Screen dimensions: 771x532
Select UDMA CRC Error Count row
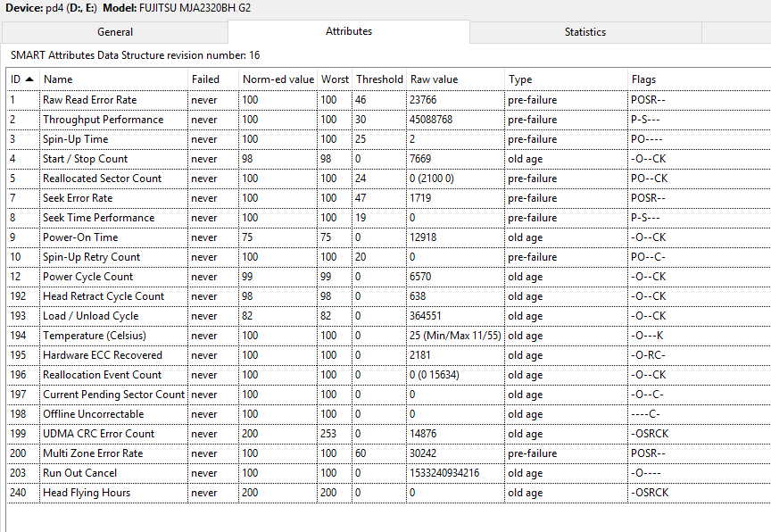click(389, 434)
